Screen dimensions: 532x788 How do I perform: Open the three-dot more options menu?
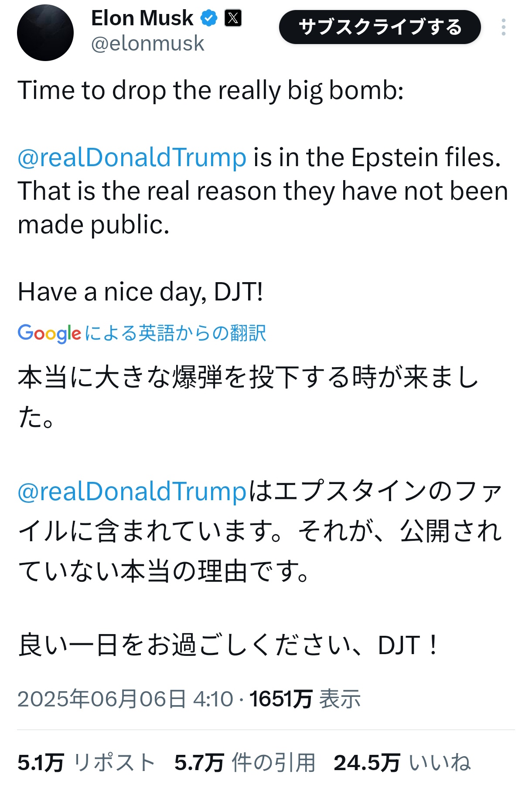coord(503,27)
